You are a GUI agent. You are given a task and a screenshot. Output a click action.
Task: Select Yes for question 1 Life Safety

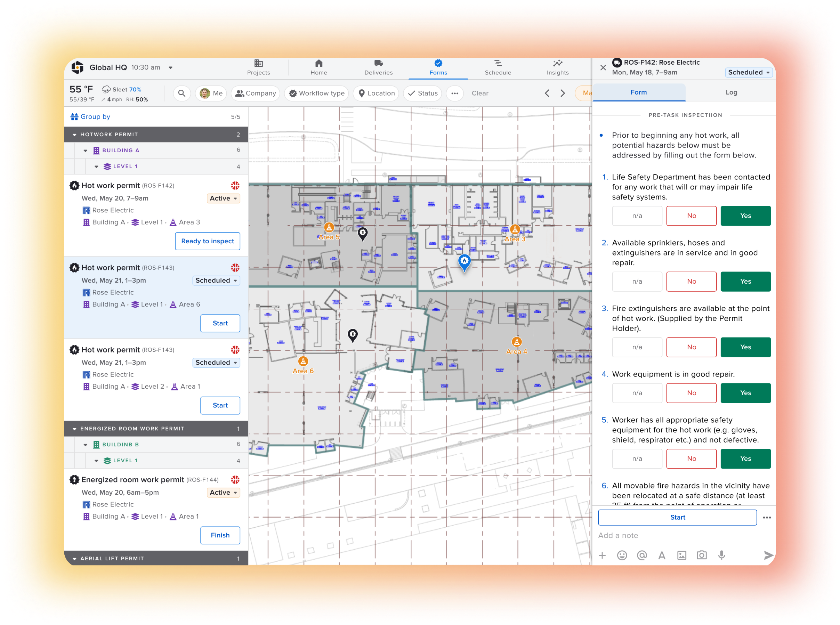[x=745, y=216]
